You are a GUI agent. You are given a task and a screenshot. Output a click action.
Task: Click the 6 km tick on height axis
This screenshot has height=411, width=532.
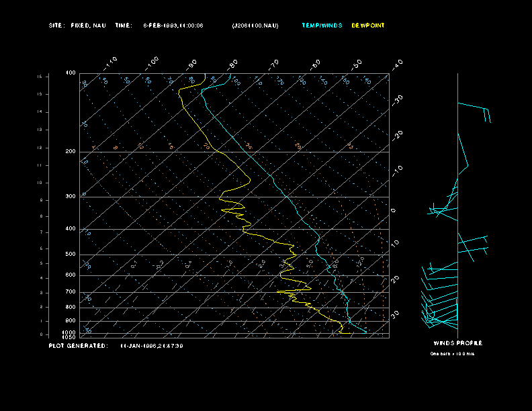(42, 248)
